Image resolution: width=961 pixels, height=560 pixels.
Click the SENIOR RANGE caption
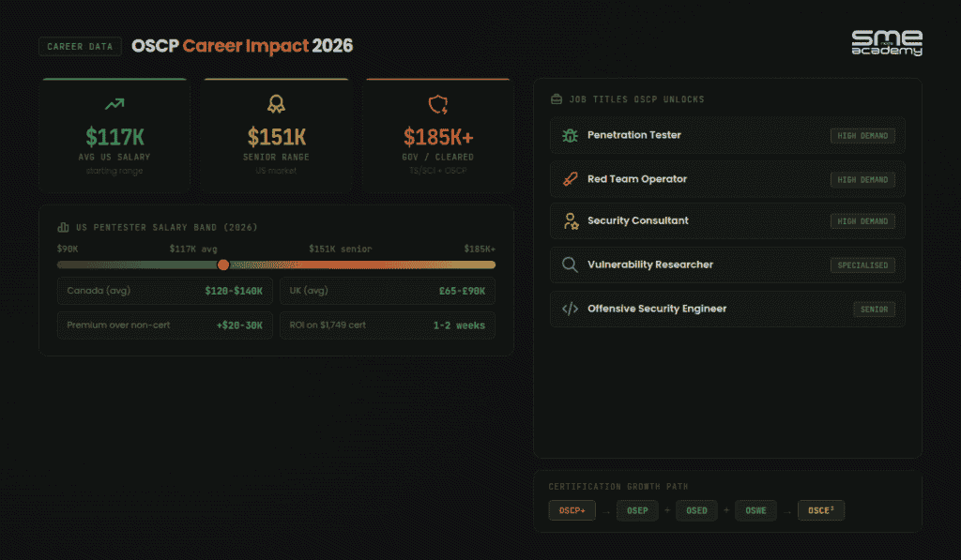pyautogui.click(x=277, y=158)
